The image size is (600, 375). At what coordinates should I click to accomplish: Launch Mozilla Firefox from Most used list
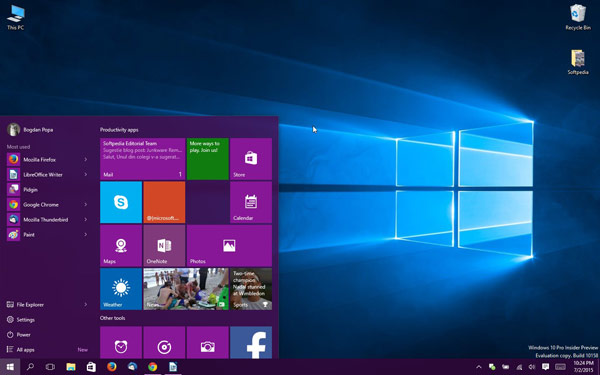[x=47, y=159]
